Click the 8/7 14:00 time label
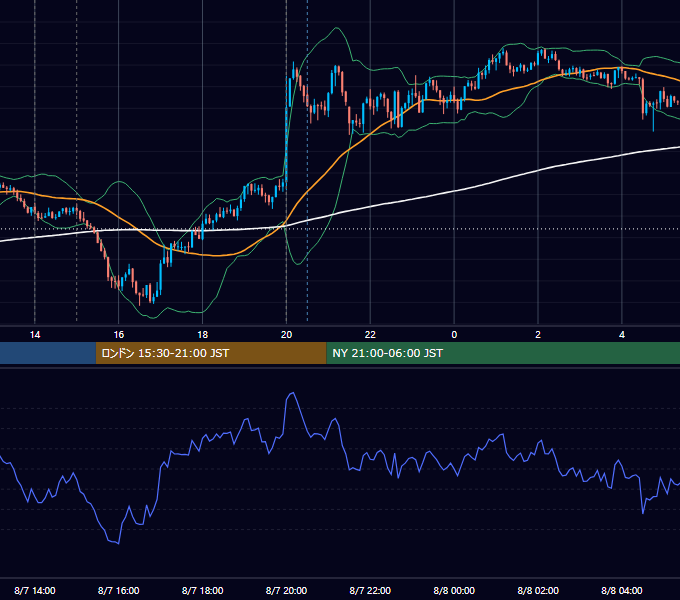Viewport: 680px width, 600px height. (x=35, y=590)
